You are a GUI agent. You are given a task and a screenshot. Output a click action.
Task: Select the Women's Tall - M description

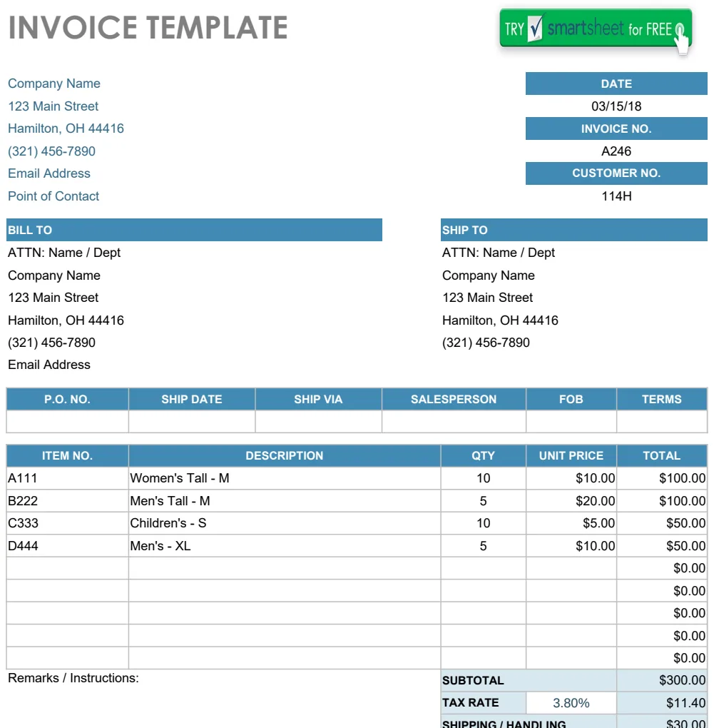[x=180, y=478]
